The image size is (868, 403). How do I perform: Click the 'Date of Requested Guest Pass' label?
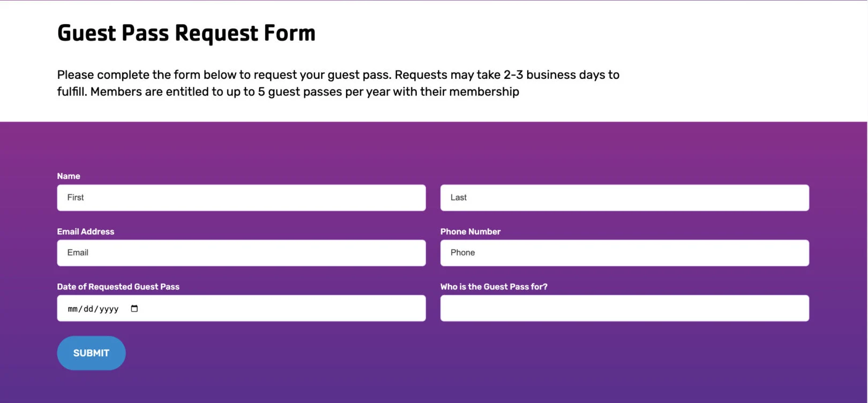[x=118, y=287]
